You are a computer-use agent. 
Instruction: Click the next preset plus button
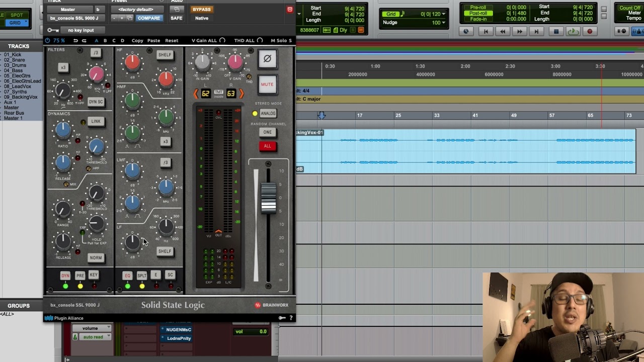tap(121, 18)
